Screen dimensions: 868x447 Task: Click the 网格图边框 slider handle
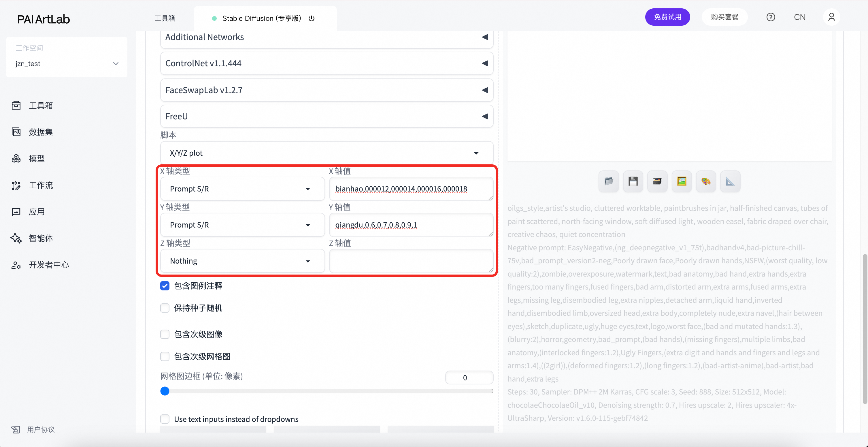click(165, 391)
